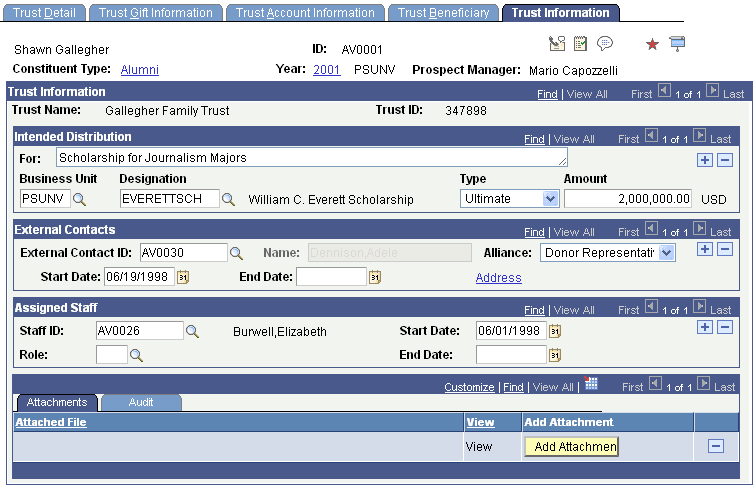The height and width of the screenshot is (490, 756).
Task: Delete the Intended Distribution row
Action: [725, 160]
